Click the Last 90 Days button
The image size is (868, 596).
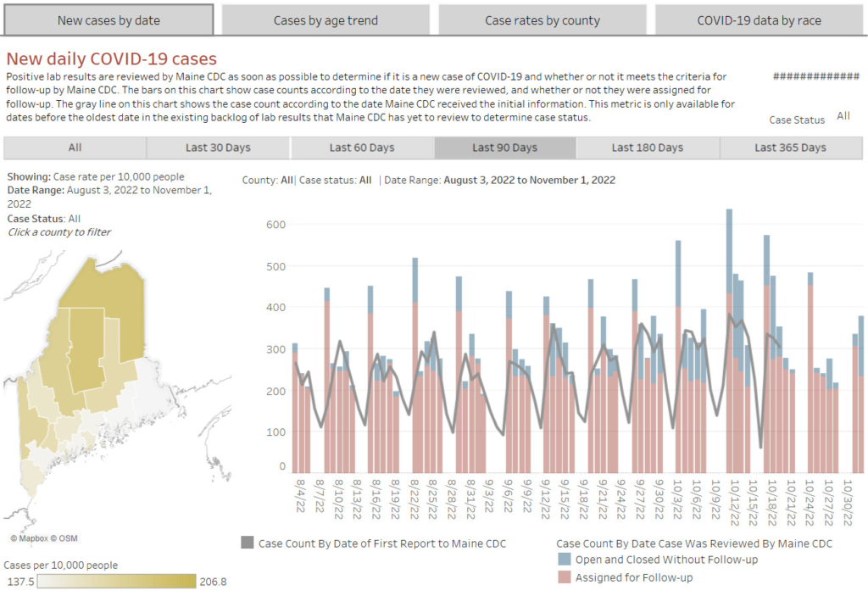tap(505, 148)
